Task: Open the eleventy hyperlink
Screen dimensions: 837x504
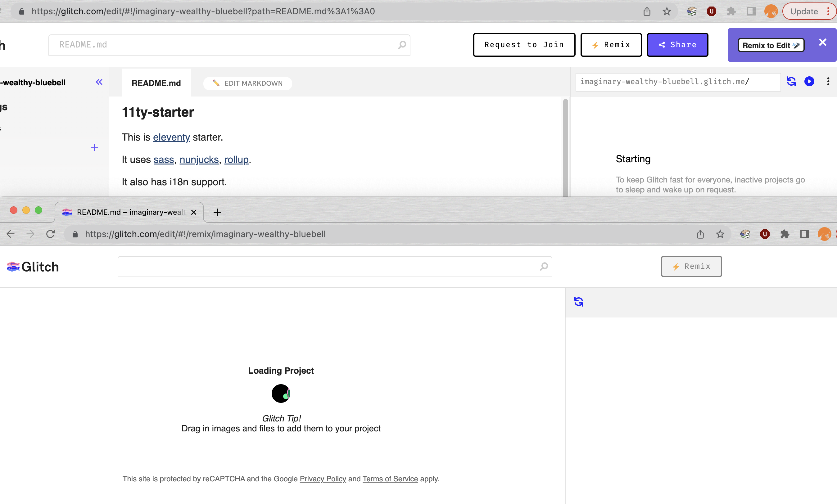Action: tap(171, 137)
